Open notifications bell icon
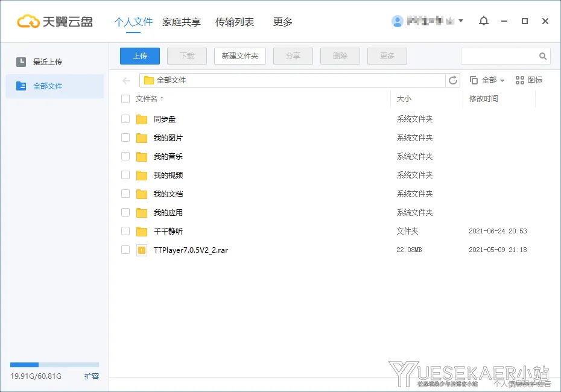The height and width of the screenshot is (392, 561). [x=484, y=21]
